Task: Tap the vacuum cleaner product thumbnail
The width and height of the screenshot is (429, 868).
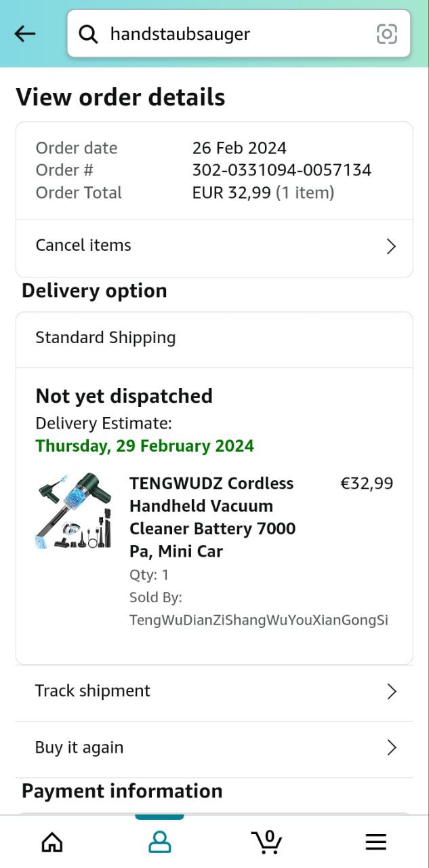Action: coord(74,511)
